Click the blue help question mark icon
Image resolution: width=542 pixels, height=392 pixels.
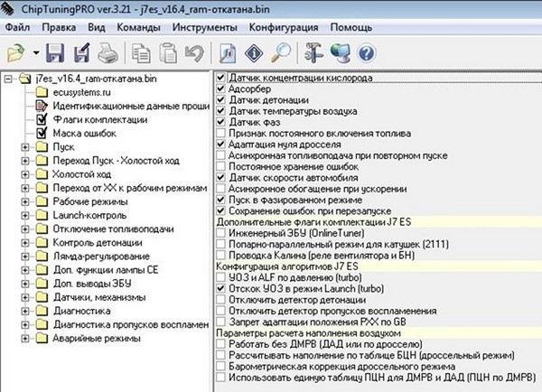pos(367,51)
